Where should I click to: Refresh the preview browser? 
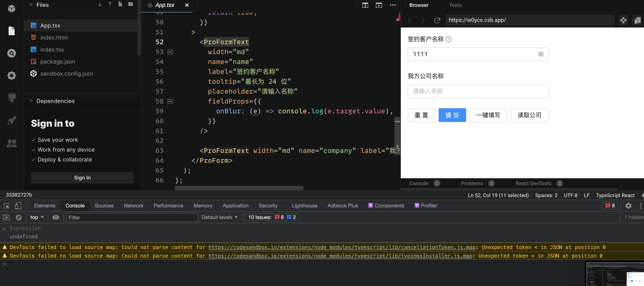click(x=437, y=20)
